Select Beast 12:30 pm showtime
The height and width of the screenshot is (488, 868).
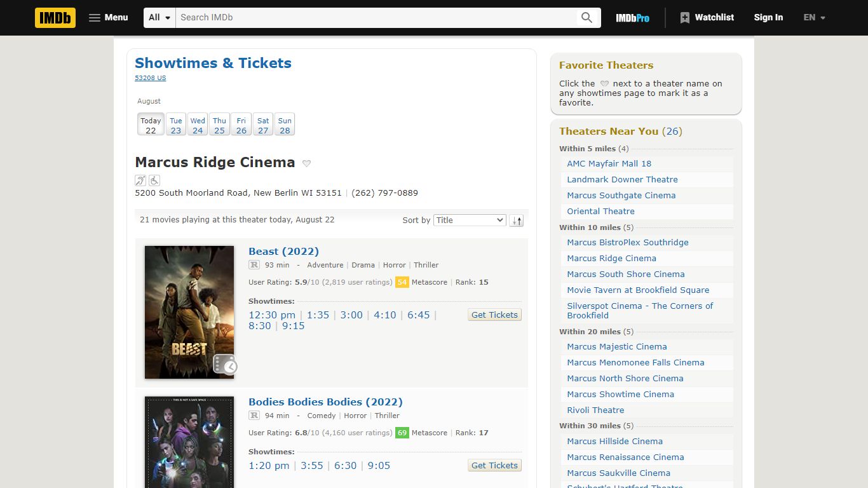272,315
